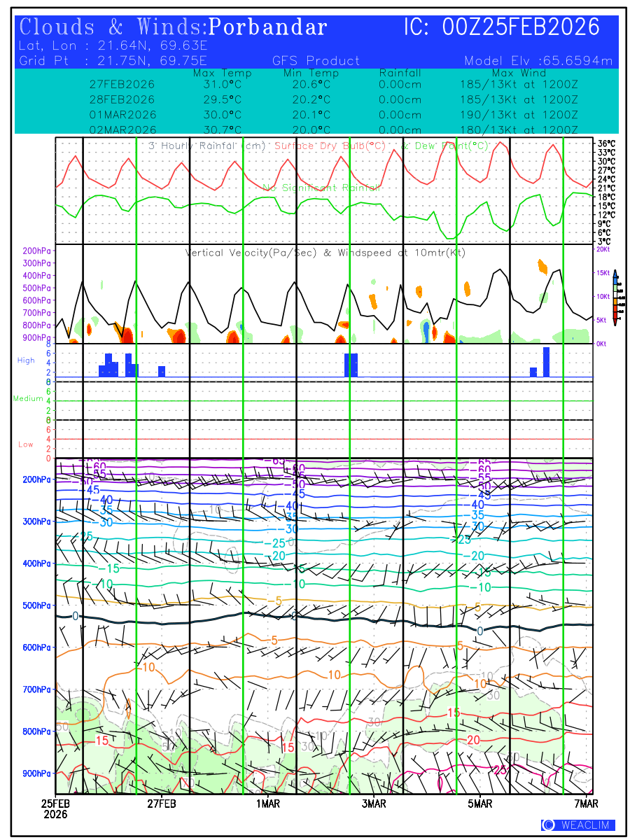Click the tallest blue high-cloud bar near 6MAR
The width and height of the screenshot is (630, 840).
point(546,362)
